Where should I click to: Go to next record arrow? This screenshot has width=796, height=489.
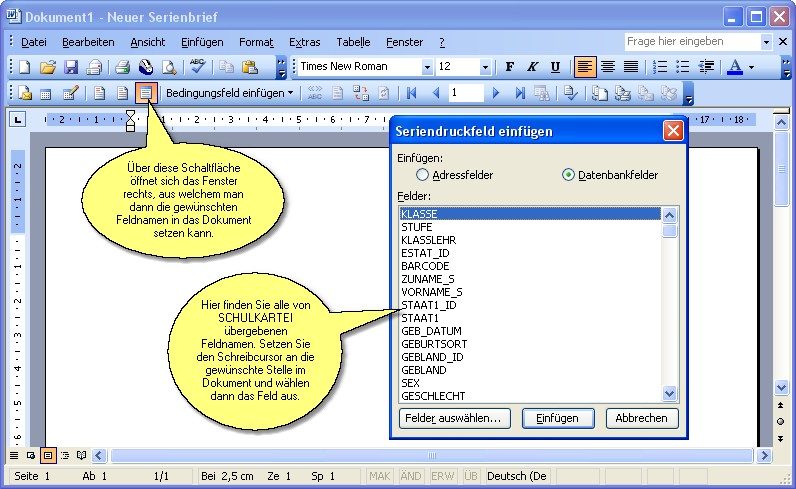click(x=496, y=93)
